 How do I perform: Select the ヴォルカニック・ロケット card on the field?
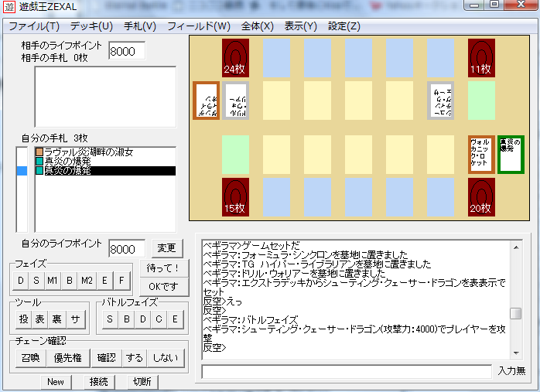click(x=481, y=154)
